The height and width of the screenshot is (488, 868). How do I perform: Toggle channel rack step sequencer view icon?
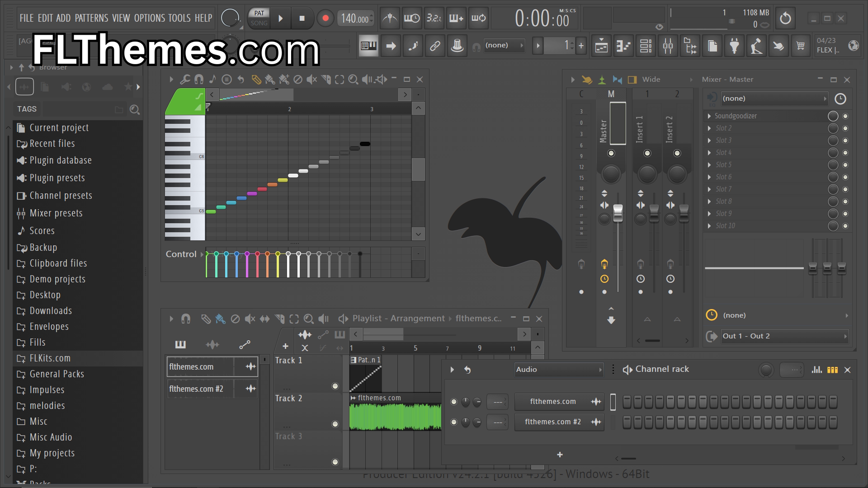(832, 370)
